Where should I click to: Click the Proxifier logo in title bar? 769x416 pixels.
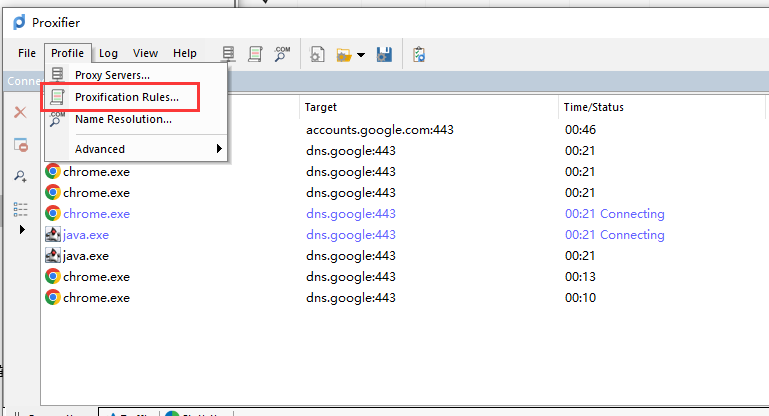(19, 22)
